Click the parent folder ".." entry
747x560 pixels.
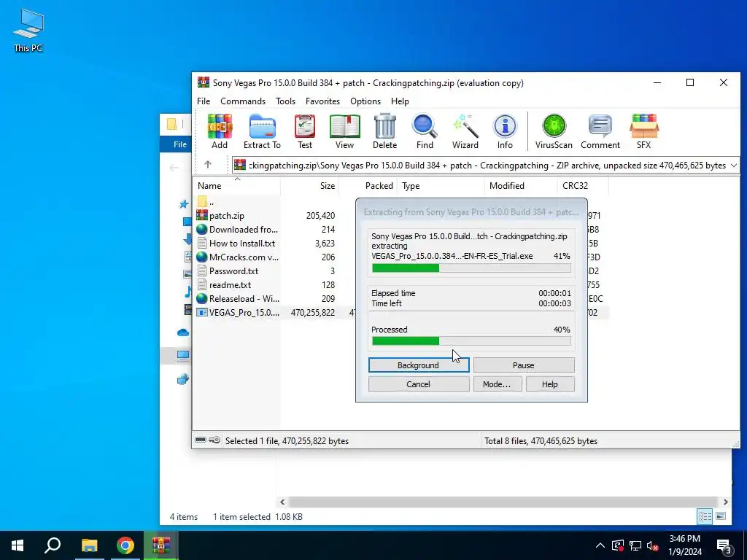(x=206, y=202)
